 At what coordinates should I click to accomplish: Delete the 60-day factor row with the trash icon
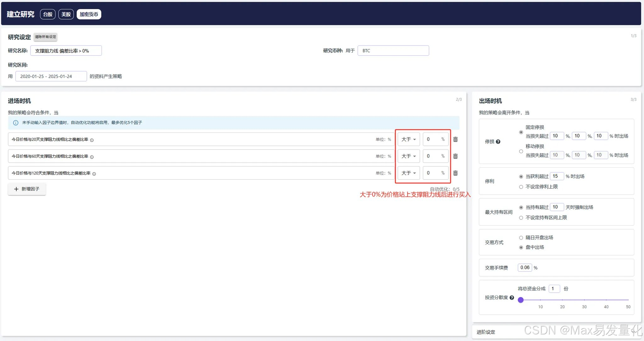455,156
